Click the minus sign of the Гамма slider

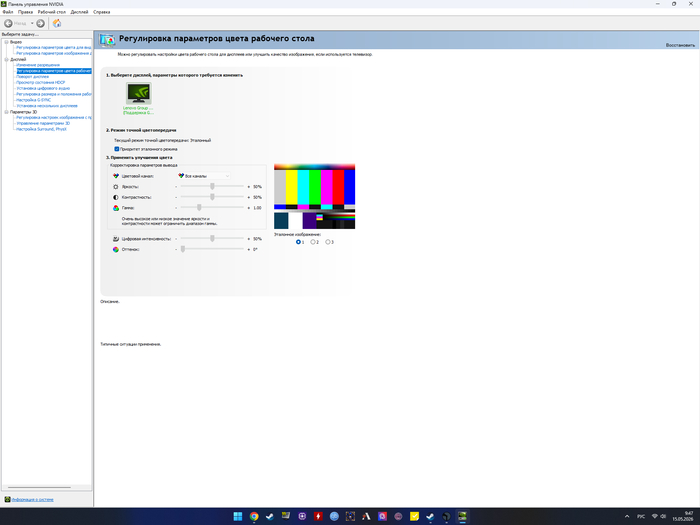tap(176, 208)
